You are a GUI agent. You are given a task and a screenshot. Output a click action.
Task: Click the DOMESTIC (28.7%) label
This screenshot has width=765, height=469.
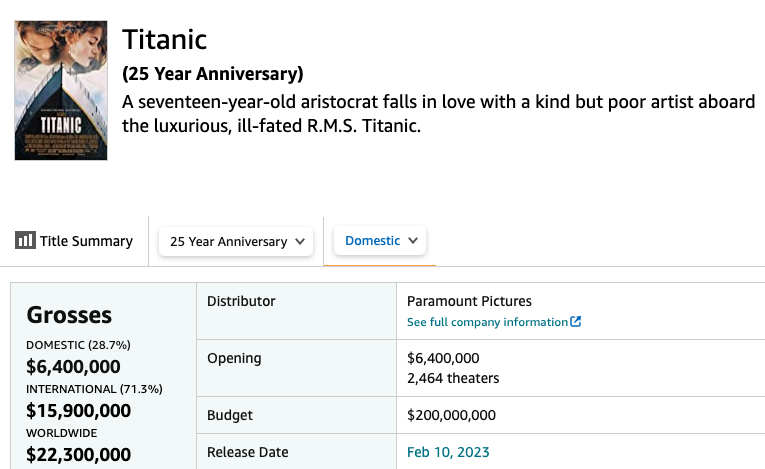click(x=79, y=345)
